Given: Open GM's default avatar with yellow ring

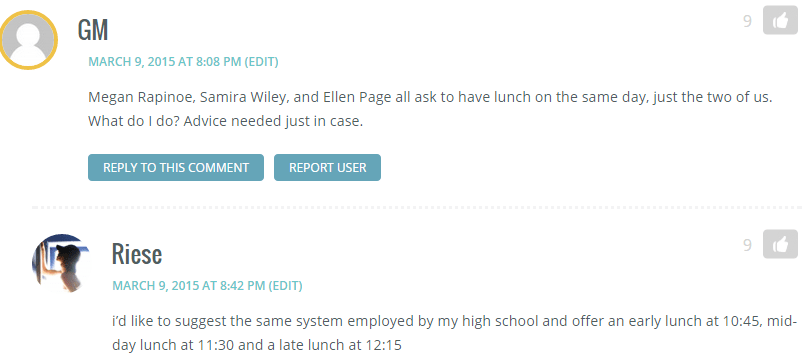Looking at the screenshot, I should [x=28, y=40].
